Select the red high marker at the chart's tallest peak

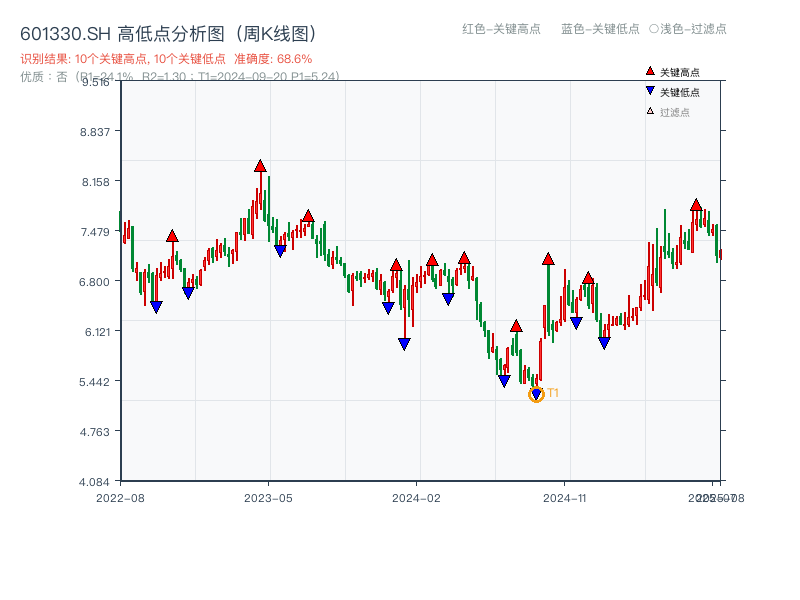pos(260,166)
